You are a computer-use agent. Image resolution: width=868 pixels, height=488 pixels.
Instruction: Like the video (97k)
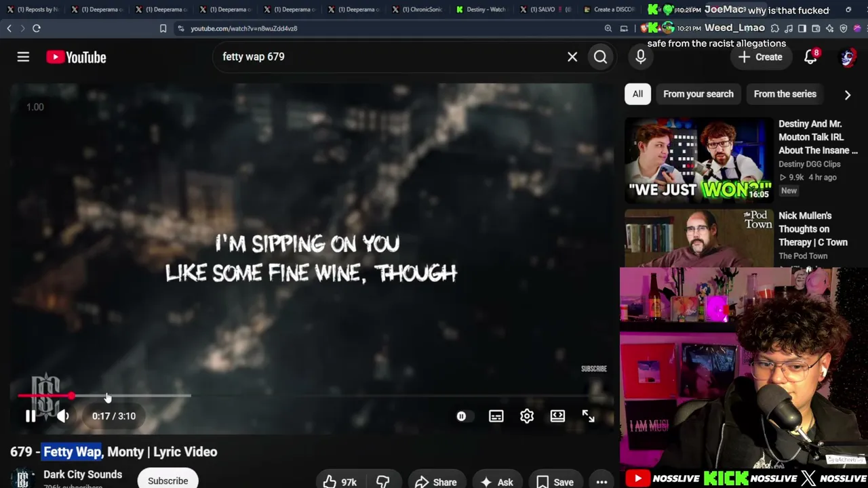coord(341,482)
